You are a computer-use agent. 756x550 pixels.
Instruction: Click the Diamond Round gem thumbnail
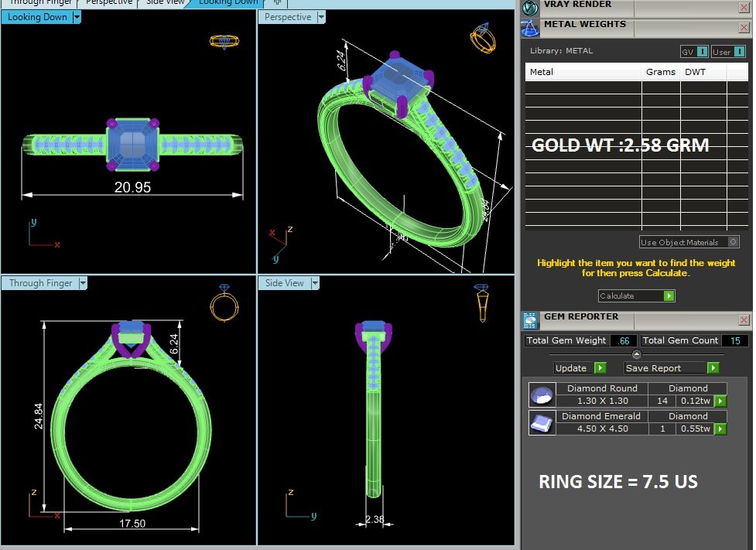pyautogui.click(x=541, y=395)
